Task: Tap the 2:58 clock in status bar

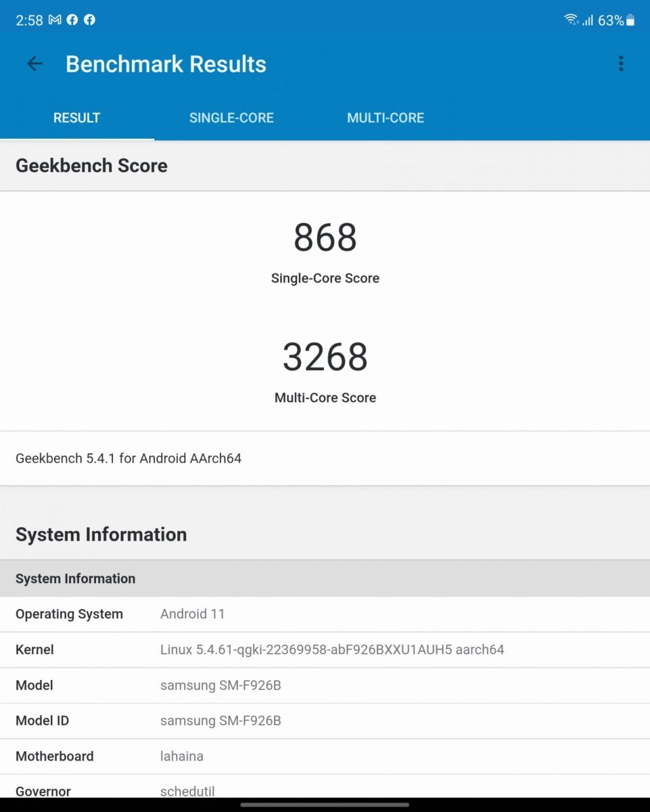Action: point(29,20)
